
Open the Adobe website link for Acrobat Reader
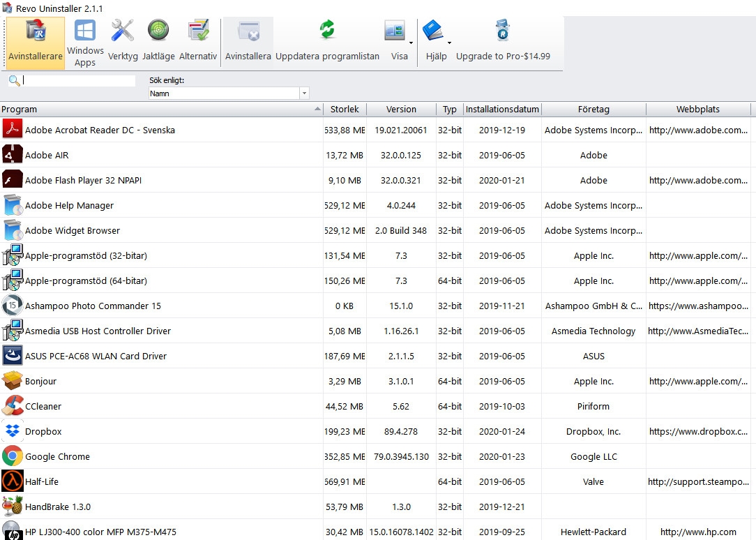[697, 130]
